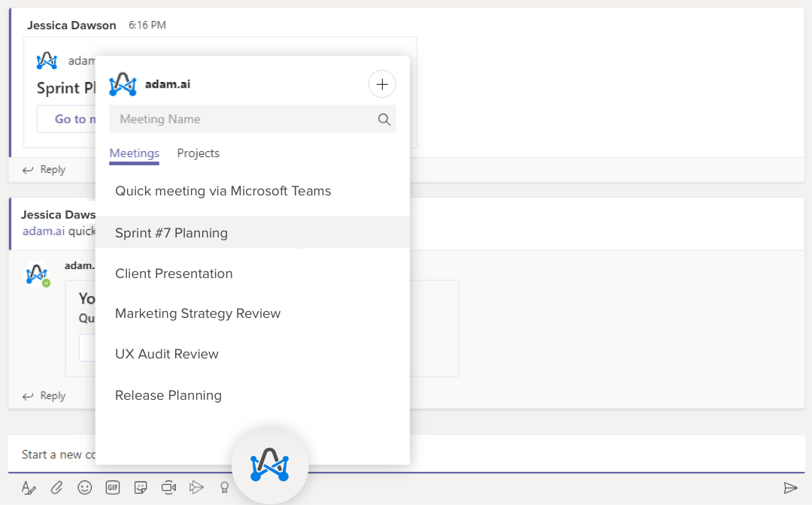The height and width of the screenshot is (505, 812).
Task: Click the Start a new conversation box
Action: pos(406,455)
